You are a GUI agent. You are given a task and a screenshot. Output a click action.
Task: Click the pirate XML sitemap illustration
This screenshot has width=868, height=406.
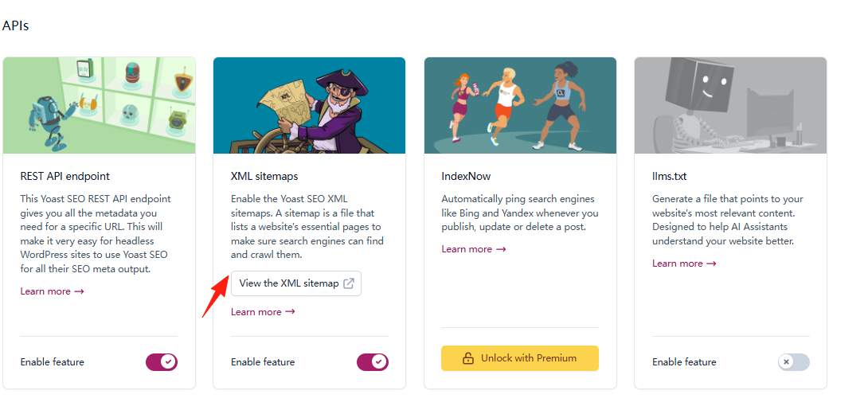[x=309, y=105]
